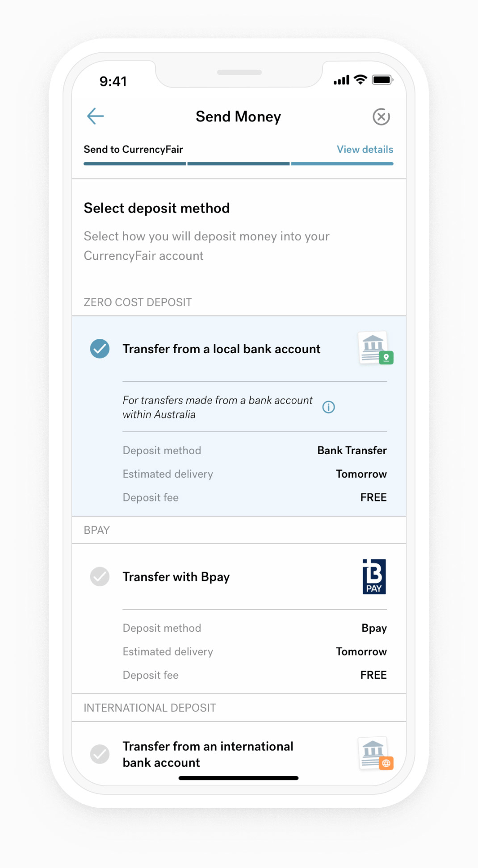Tap the Wi-Fi icon in status bar
This screenshot has width=478, height=868.
(360, 79)
